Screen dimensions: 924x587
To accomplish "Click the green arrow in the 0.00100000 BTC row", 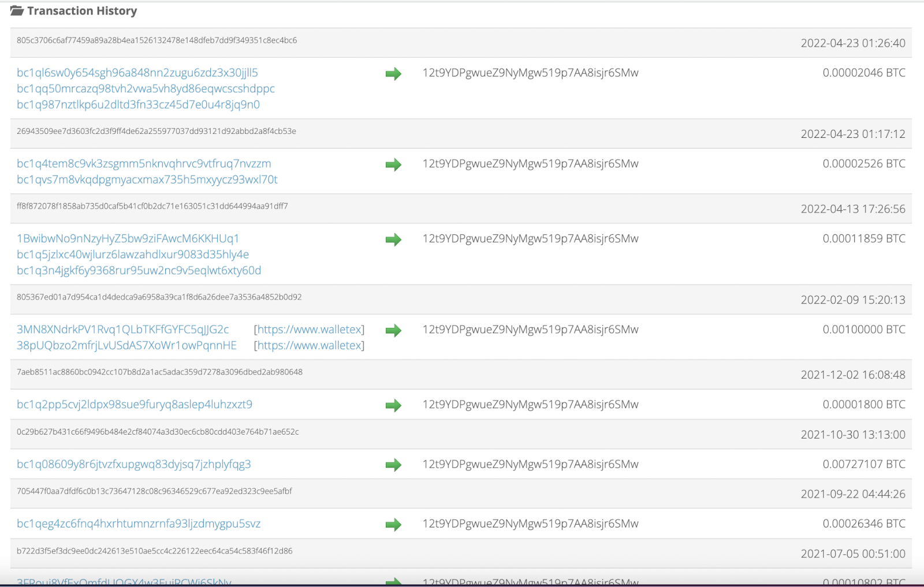I will click(x=393, y=331).
